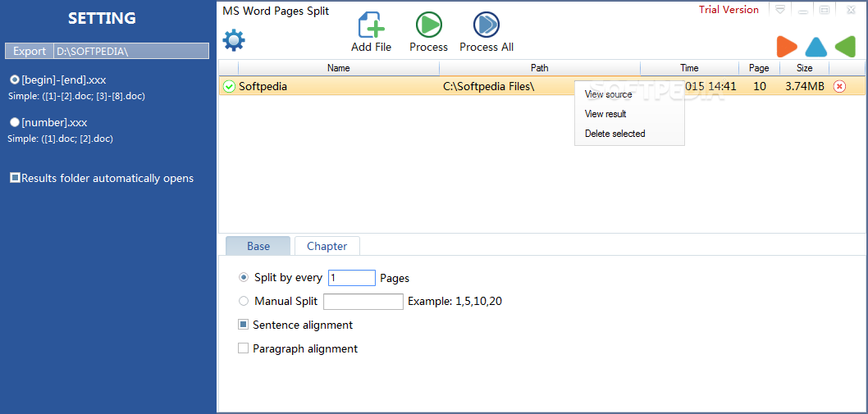Select the [begin]-[end].xxx naming option
The height and width of the screenshot is (414, 868).
[x=15, y=80]
